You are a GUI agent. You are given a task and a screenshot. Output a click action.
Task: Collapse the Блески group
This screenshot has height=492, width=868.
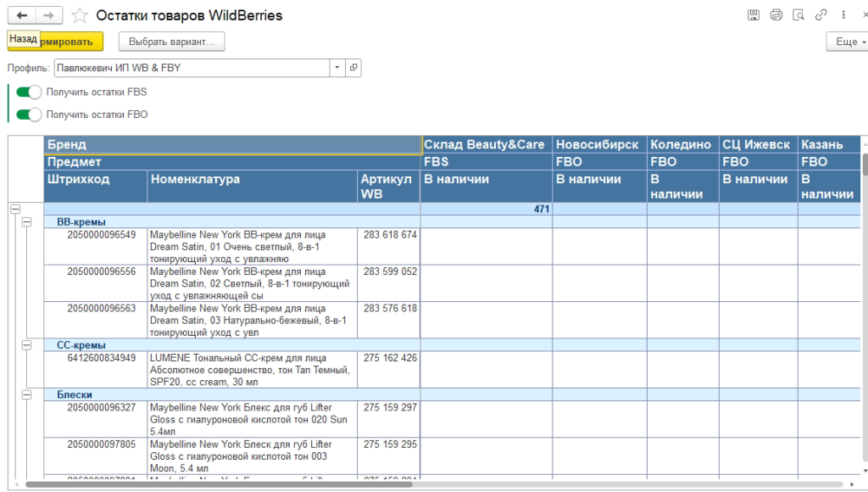pos(26,394)
